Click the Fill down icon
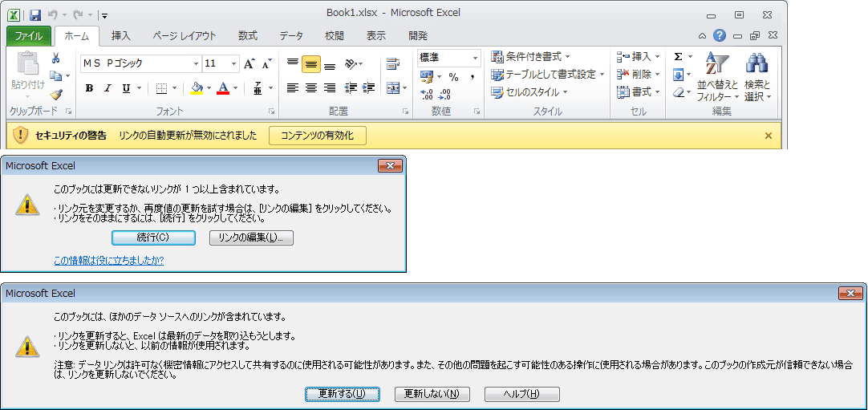 coord(678,74)
